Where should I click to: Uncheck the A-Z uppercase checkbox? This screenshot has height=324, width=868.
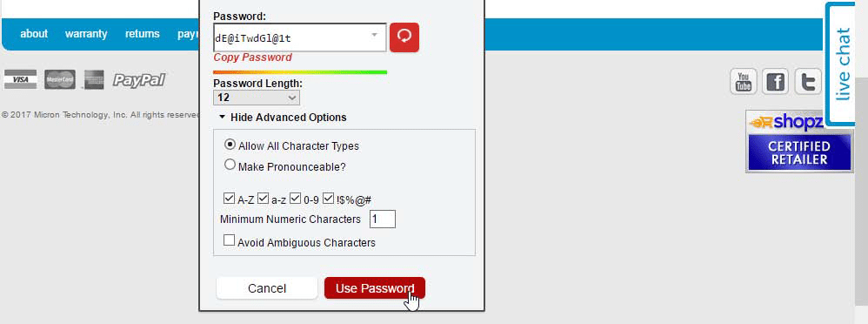(x=229, y=198)
